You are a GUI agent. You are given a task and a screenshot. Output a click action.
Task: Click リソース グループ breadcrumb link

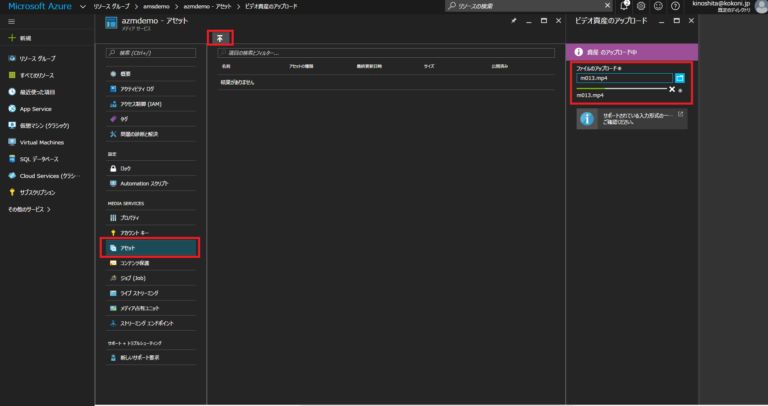click(112, 6)
